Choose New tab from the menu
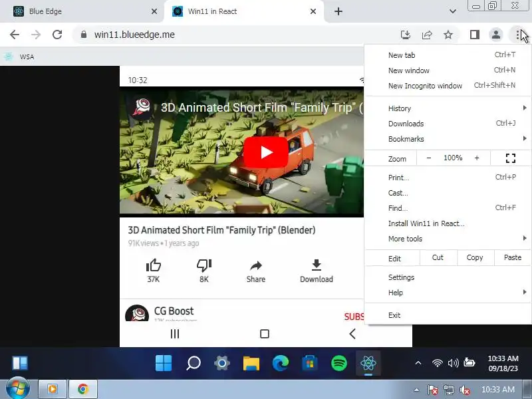Viewport: 532px width, 399px height. [x=448, y=55]
